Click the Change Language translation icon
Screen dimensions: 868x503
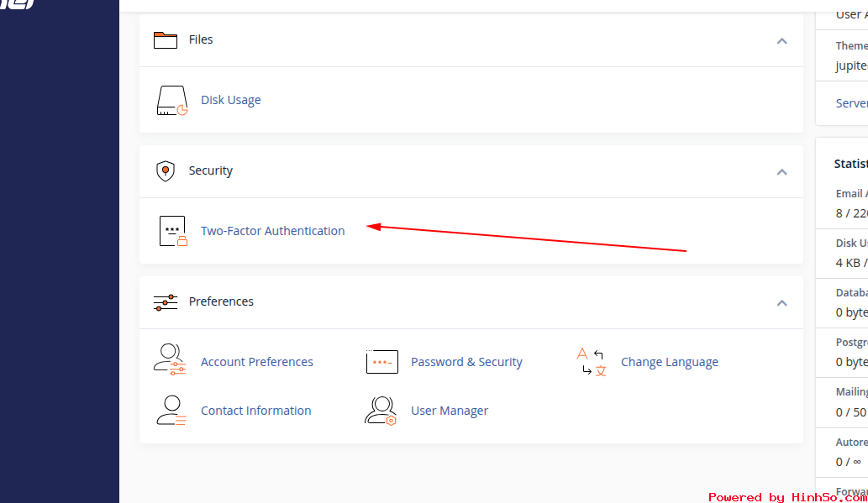[x=592, y=361]
